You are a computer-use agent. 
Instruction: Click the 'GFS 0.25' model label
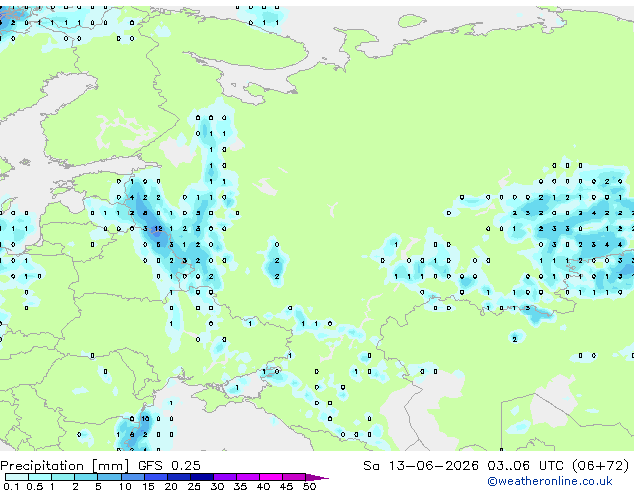tap(169, 466)
